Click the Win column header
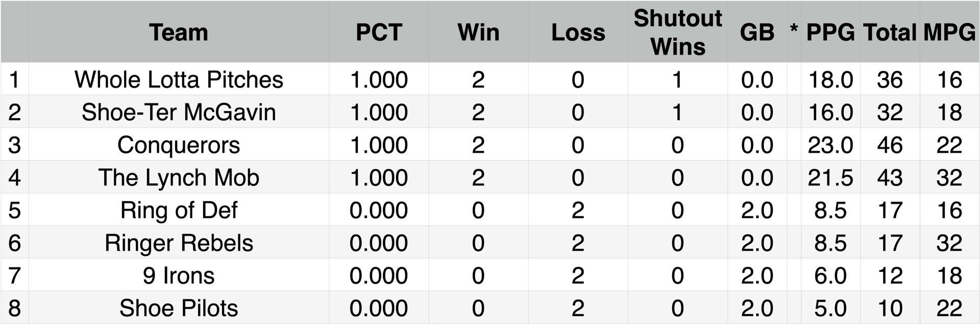980x324 pixels. click(x=478, y=32)
